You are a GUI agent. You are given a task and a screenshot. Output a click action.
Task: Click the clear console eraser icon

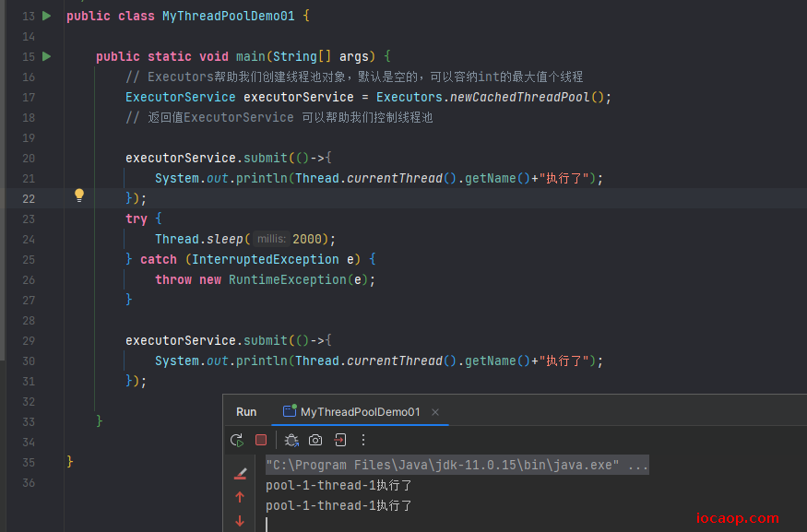(x=241, y=474)
